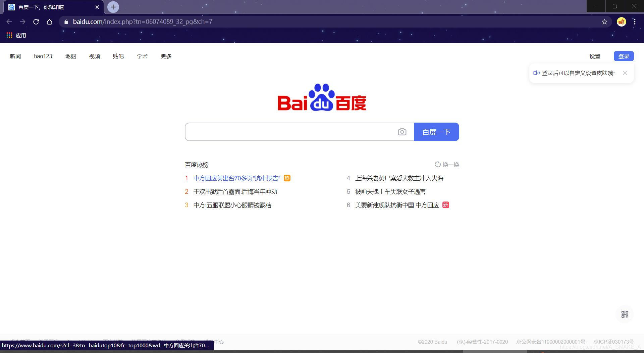
Task: Go to browser home page icon
Action: [50, 22]
